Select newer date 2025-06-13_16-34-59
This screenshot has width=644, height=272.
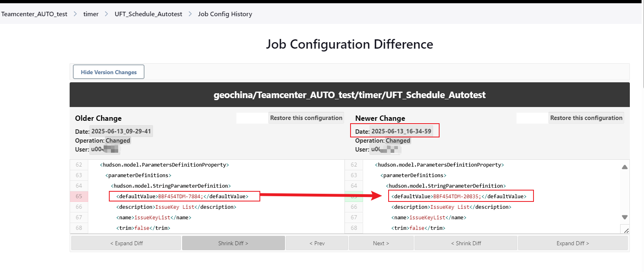(401, 131)
